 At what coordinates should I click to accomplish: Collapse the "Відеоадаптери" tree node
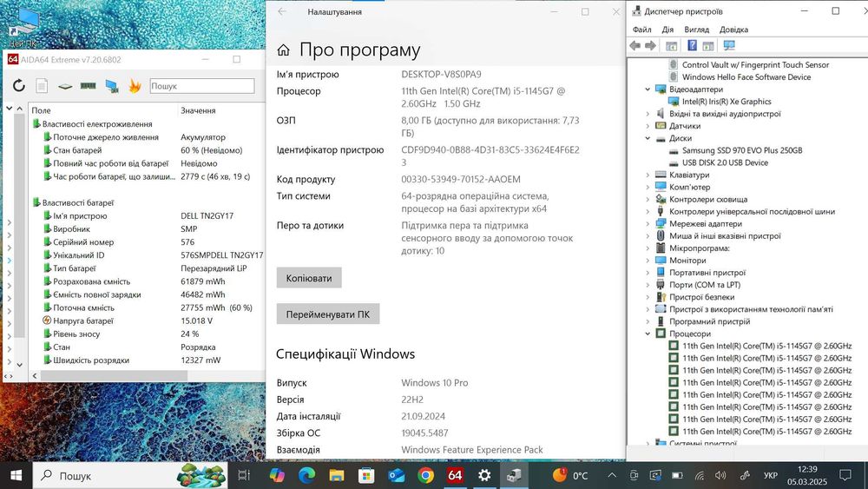coord(648,89)
